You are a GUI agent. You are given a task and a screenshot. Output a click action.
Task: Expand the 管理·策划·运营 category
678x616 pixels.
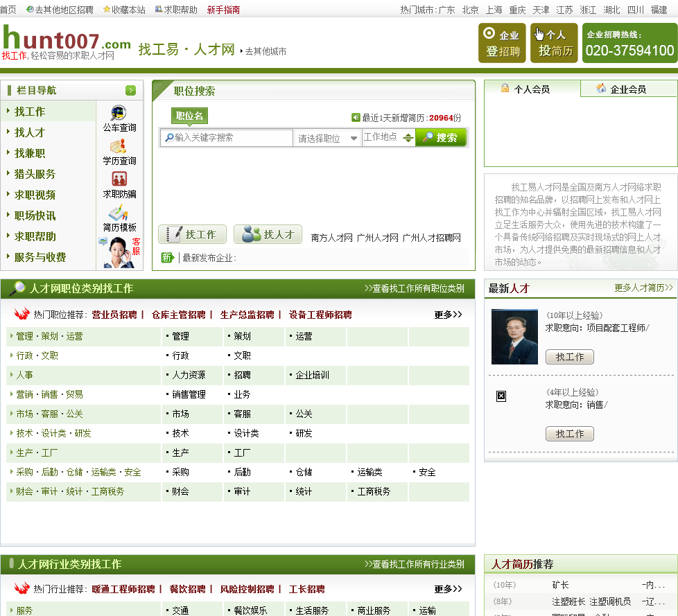point(49,336)
